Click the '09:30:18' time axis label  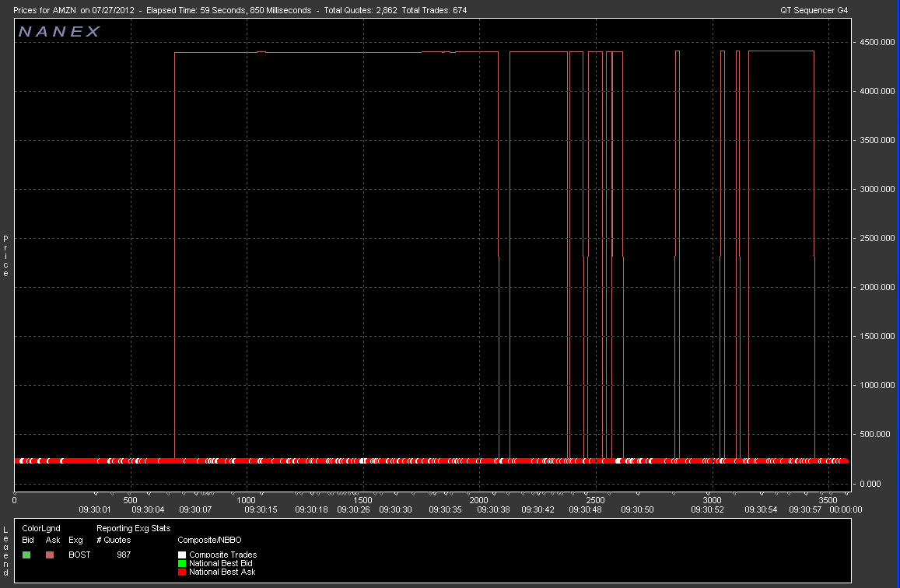pos(311,509)
